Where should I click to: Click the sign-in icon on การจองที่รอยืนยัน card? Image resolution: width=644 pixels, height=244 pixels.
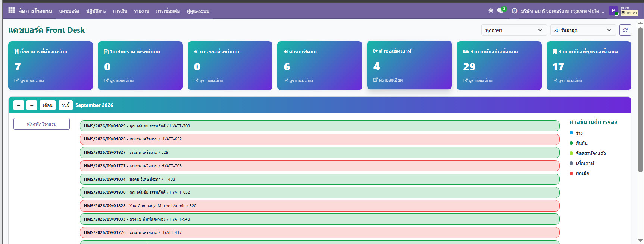pos(196,51)
